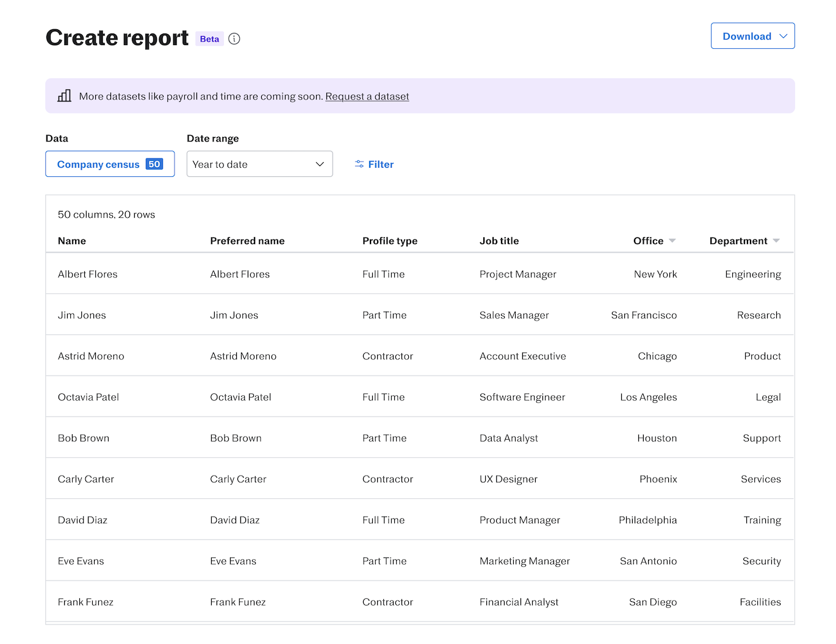The height and width of the screenshot is (644, 836).
Task: Follow the Request a dataset link
Action: pos(367,96)
